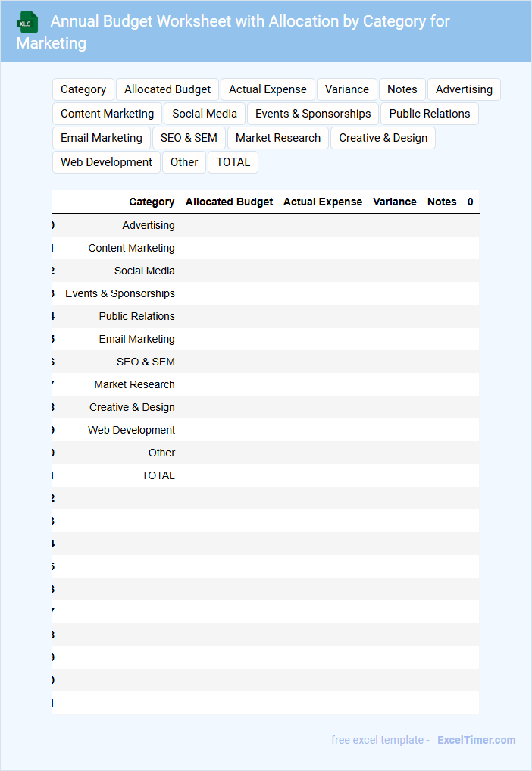Image resolution: width=532 pixels, height=771 pixels.
Task: Select the Events & Sponsorships tag
Action: pyautogui.click(x=313, y=114)
